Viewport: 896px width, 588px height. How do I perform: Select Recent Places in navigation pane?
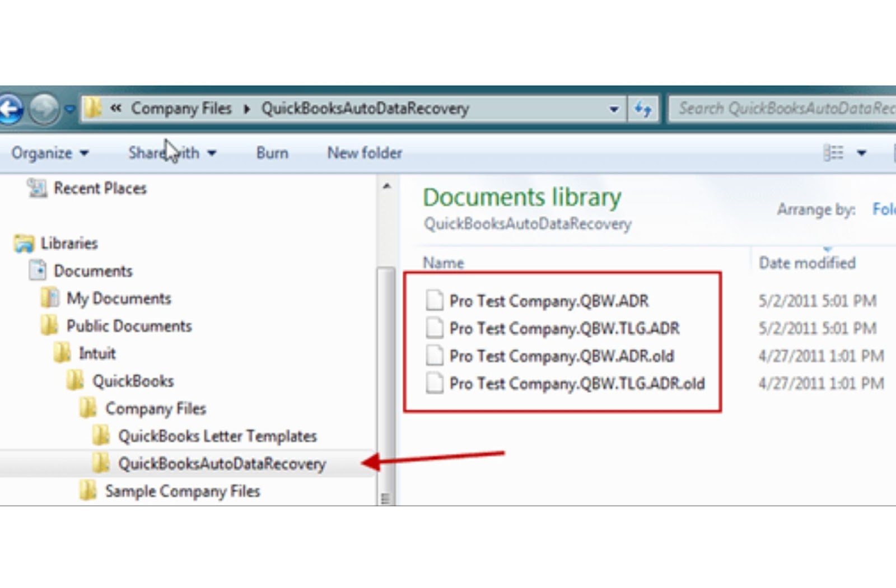click(100, 188)
